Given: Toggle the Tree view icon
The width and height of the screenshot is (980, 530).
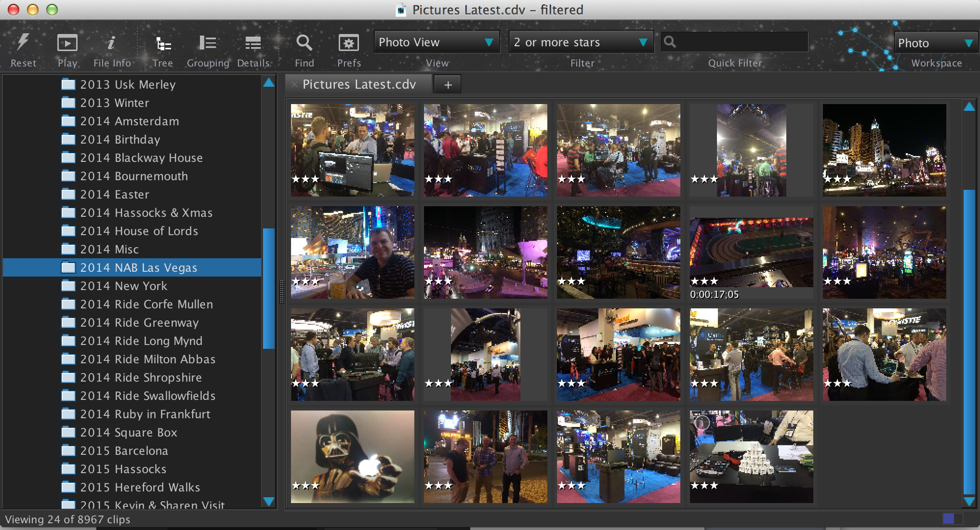Looking at the screenshot, I should (163, 44).
